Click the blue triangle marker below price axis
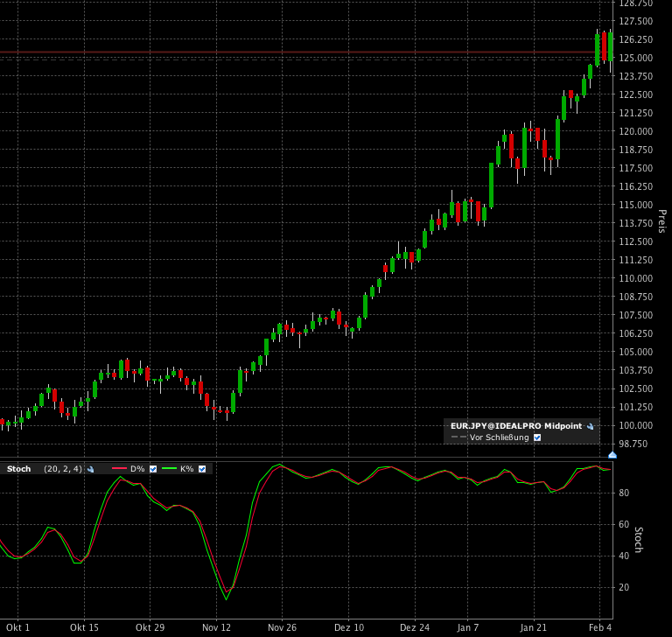The image size is (672, 637). tap(612, 455)
